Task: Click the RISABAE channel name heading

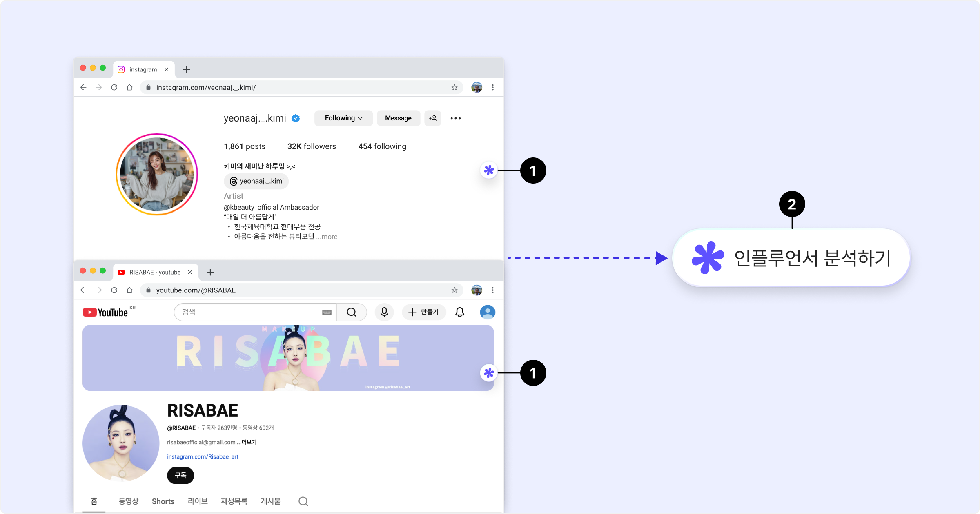Action: click(x=203, y=410)
